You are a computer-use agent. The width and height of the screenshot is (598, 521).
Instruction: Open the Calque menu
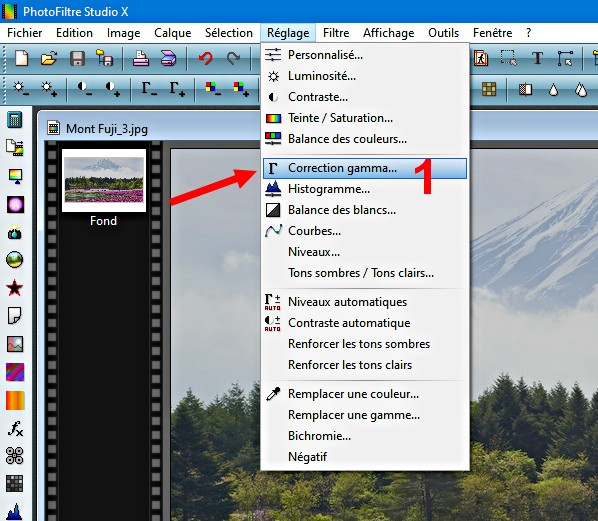(172, 33)
